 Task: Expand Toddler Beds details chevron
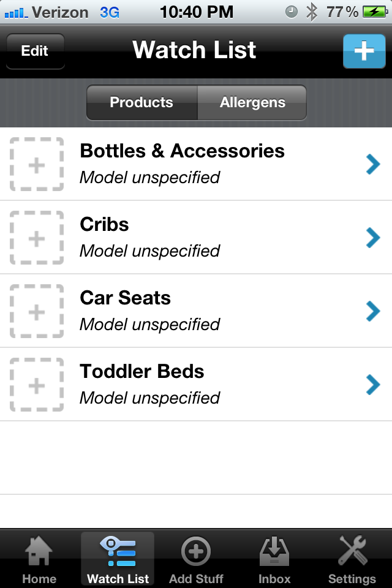372,385
